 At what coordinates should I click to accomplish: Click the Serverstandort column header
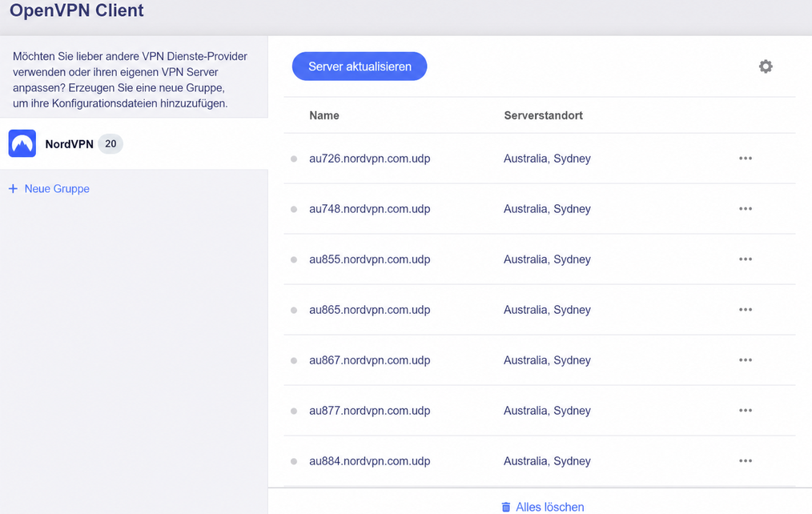pyautogui.click(x=543, y=115)
